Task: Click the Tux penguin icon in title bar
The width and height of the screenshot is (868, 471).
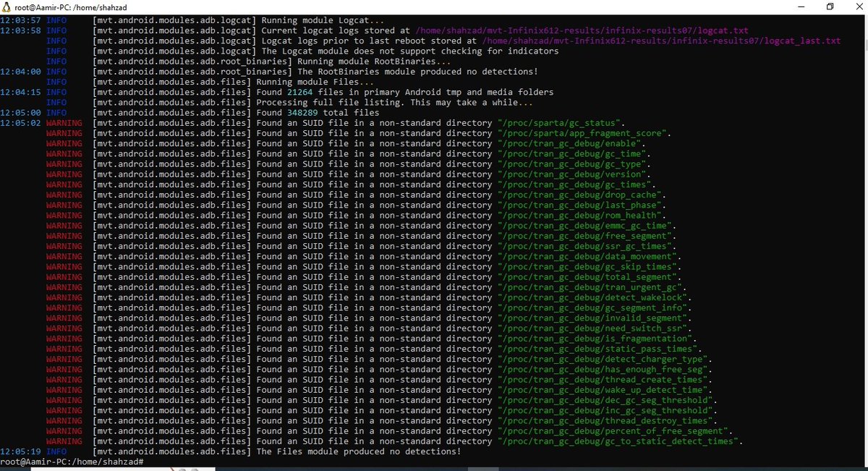Action: (7, 7)
